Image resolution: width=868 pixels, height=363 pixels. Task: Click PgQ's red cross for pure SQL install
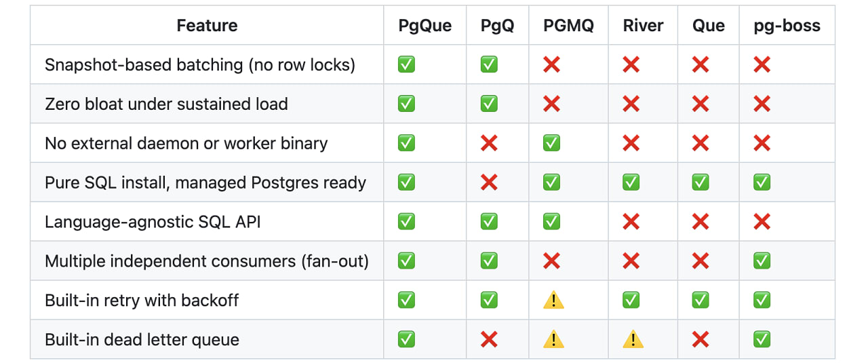(x=489, y=183)
